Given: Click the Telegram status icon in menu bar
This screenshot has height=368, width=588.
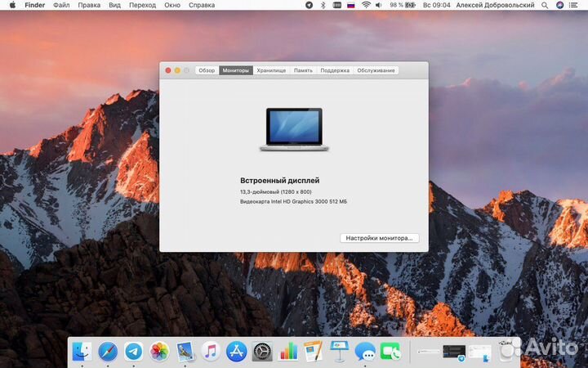Looking at the screenshot, I should point(309,5).
